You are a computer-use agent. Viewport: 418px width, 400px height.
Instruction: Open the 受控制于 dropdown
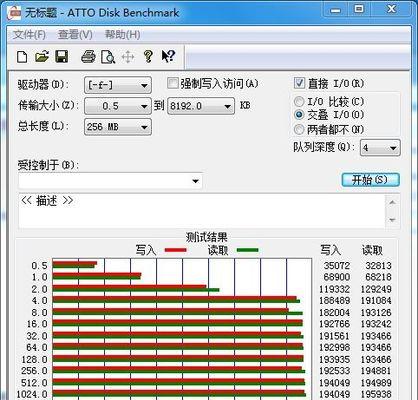pyautogui.click(x=110, y=181)
